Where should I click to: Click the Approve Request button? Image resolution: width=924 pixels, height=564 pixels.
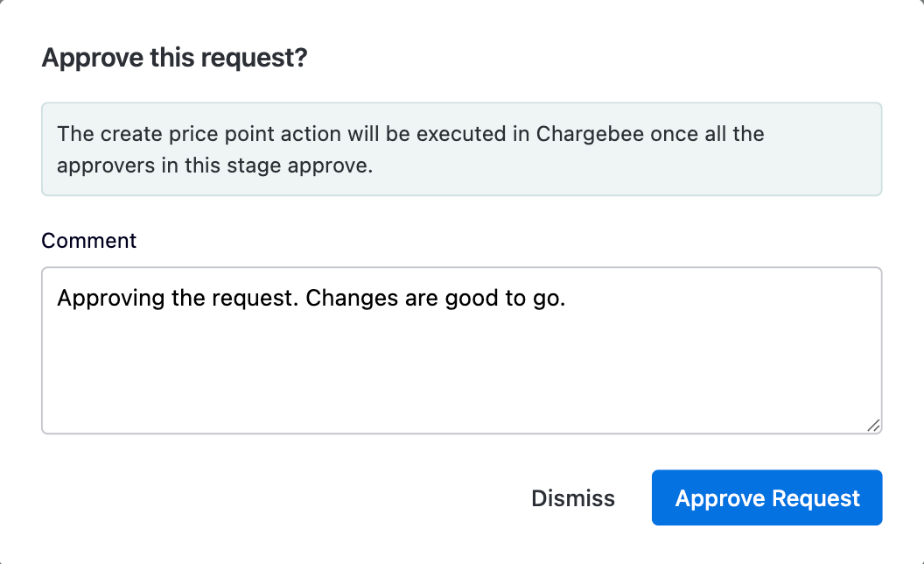[x=766, y=498]
